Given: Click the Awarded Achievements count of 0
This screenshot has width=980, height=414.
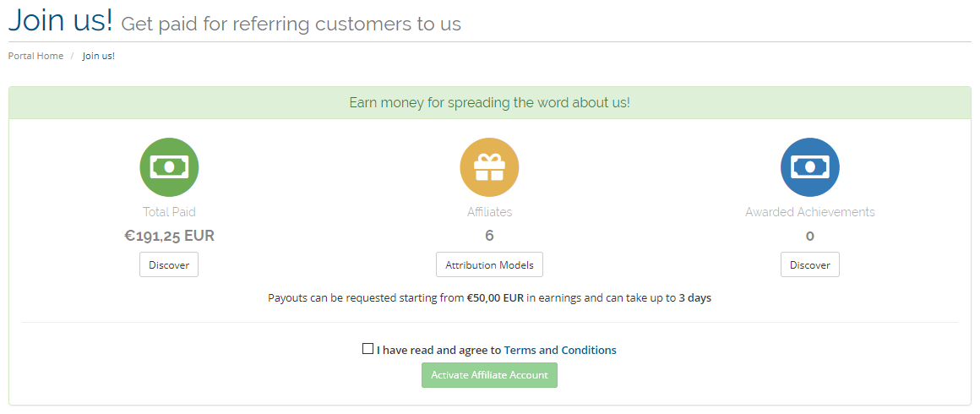Looking at the screenshot, I should click(x=810, y=237).
